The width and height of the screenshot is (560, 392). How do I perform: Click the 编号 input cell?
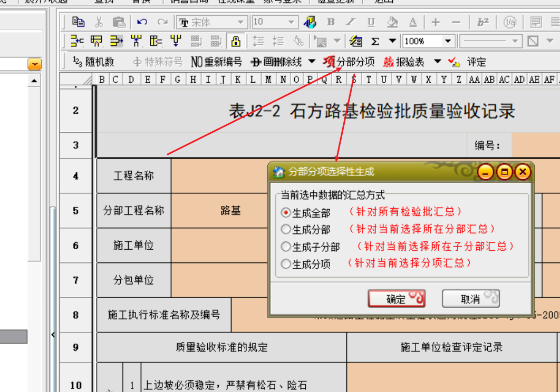(536, 145)
